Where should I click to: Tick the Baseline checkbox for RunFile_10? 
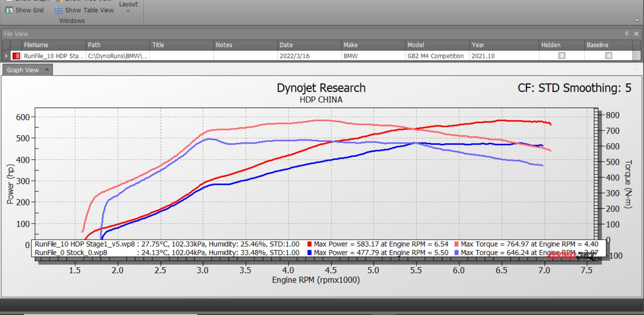pyautogui.click(x=609, y=56)
